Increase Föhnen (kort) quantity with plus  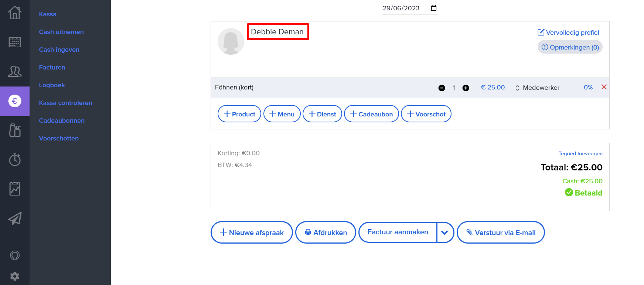466,88
